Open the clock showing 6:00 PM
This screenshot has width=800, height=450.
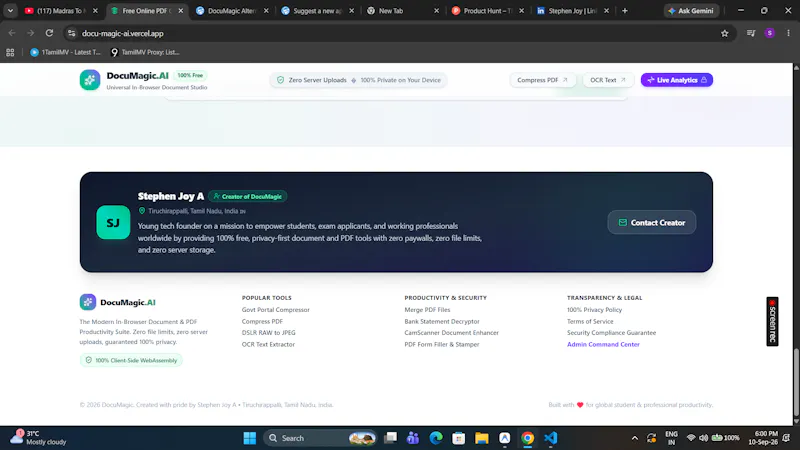[763, 438]
